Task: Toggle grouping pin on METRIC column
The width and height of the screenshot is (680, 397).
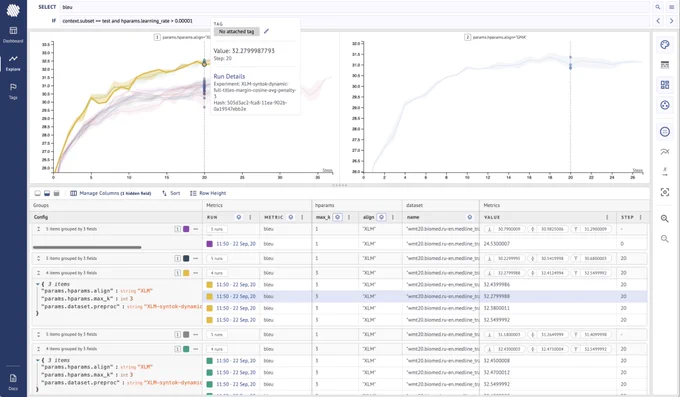Action: tap(291, 217)
